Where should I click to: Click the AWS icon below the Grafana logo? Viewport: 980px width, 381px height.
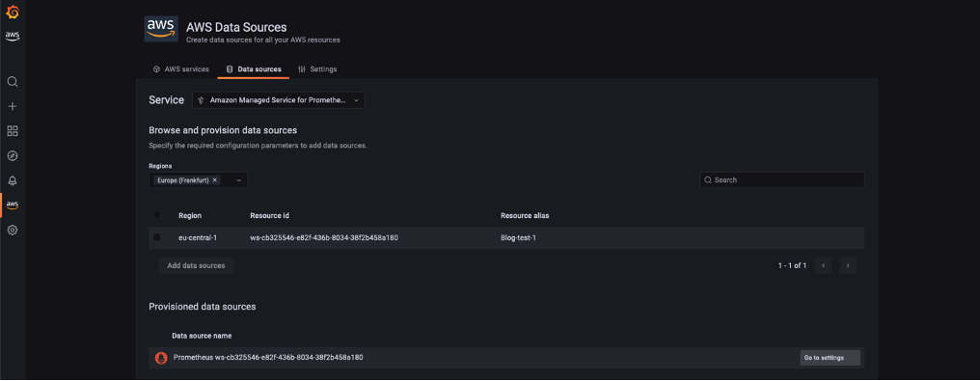(x=12, y=37)
